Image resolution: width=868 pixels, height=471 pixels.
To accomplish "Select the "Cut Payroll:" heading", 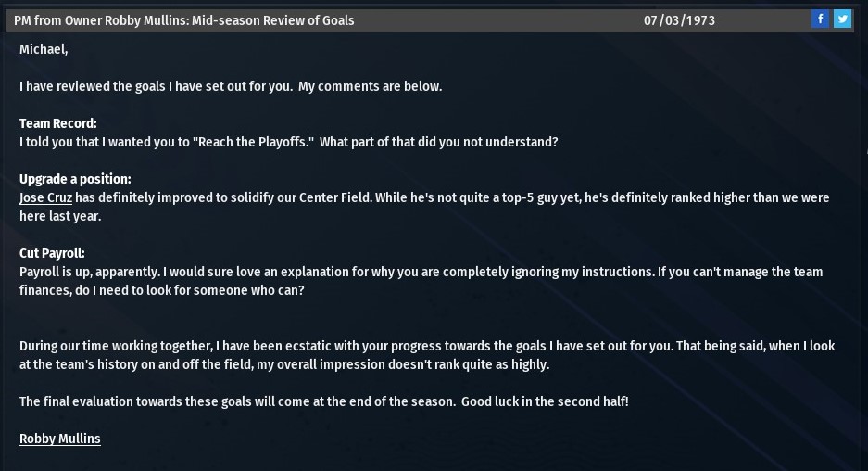I will (52, 253).
